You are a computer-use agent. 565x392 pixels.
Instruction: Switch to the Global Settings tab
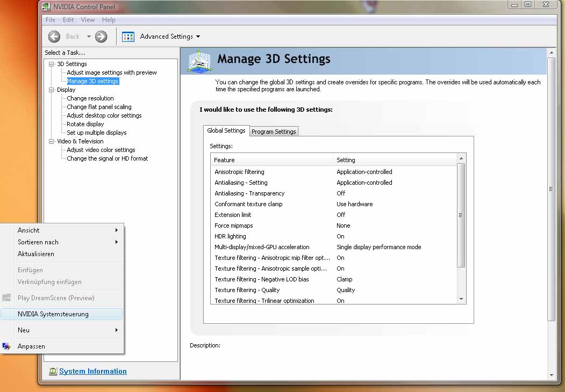[x=226, y=130]
